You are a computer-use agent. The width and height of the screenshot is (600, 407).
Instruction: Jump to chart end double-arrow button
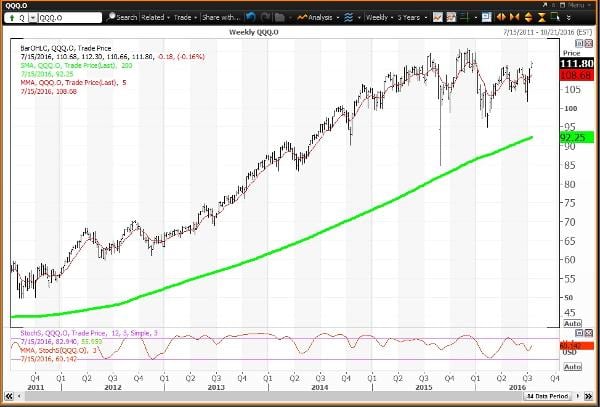tap(588, 396)
